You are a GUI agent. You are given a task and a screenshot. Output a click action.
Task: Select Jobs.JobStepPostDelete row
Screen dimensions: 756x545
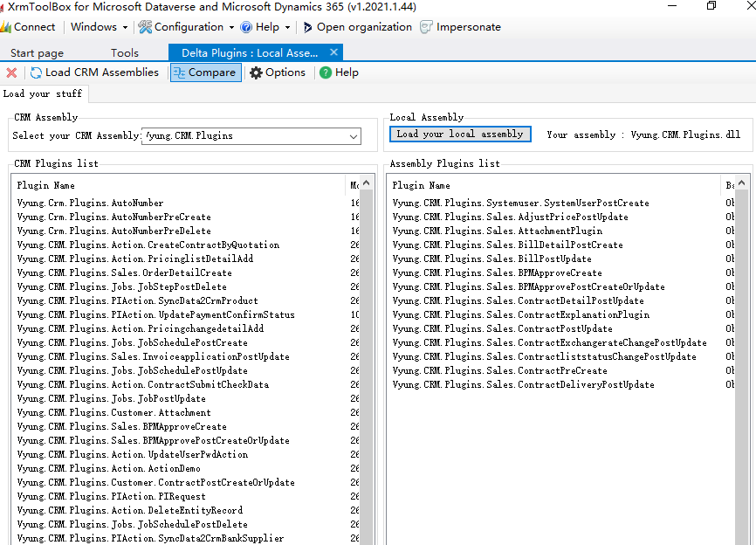(x=185, y=287)
